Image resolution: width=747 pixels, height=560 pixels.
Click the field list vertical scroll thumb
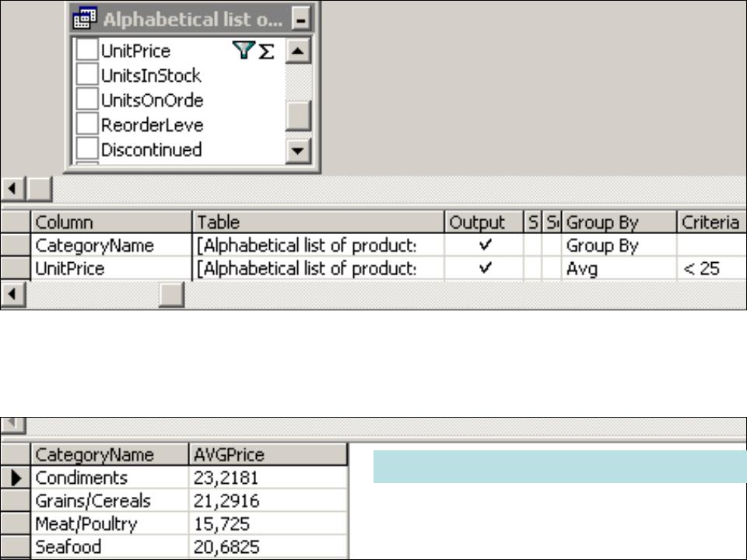pos(298,115)
